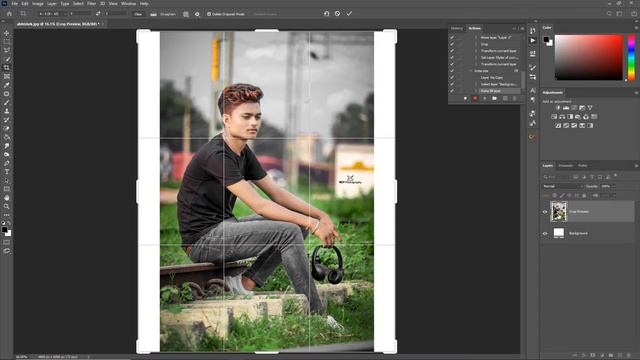
Task: Switch to the History tab
Action: pyautogui.click(x=457, y=28)
